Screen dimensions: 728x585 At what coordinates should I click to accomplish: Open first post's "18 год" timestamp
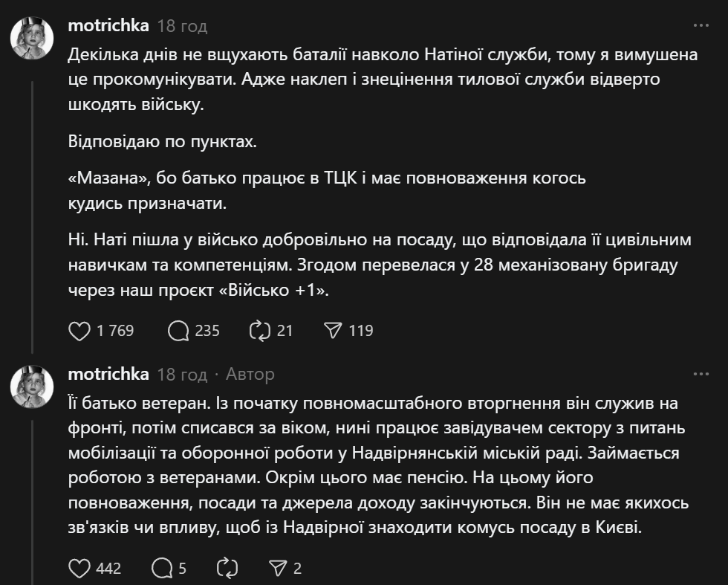(x=182, y=26)
